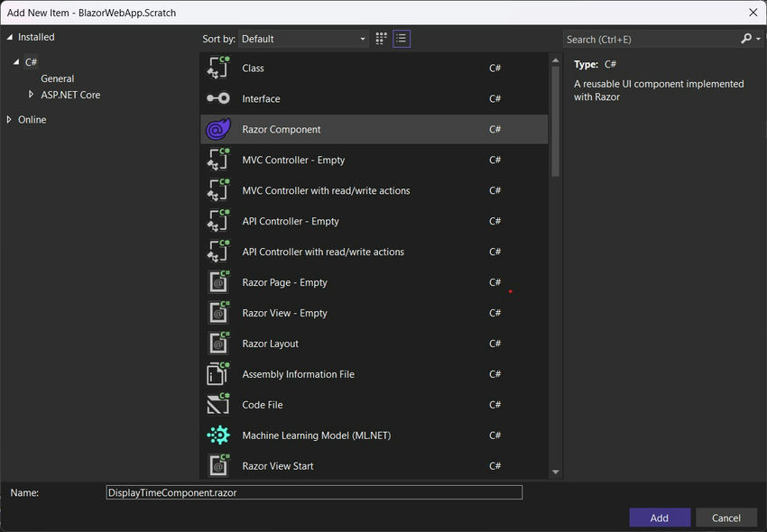Click the Add button
This screenshot has height=532, width=767.
click(x=660, y=518)
